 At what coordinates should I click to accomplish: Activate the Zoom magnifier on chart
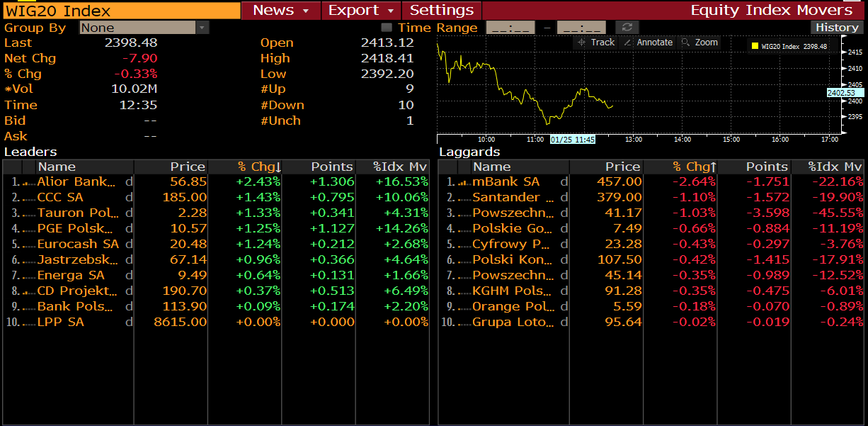pyautogui.click(x=699, y=43)
